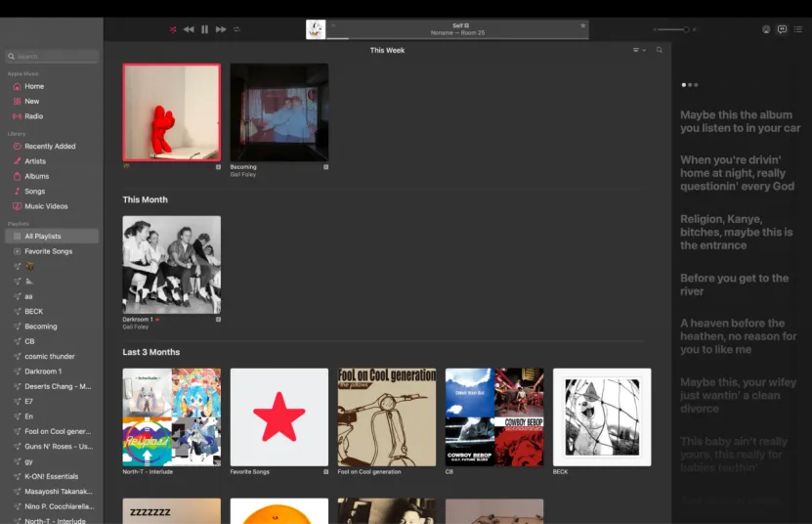Open the Becoming playlist cover
The height and width of the screenshot is (524, 812).
279,112
